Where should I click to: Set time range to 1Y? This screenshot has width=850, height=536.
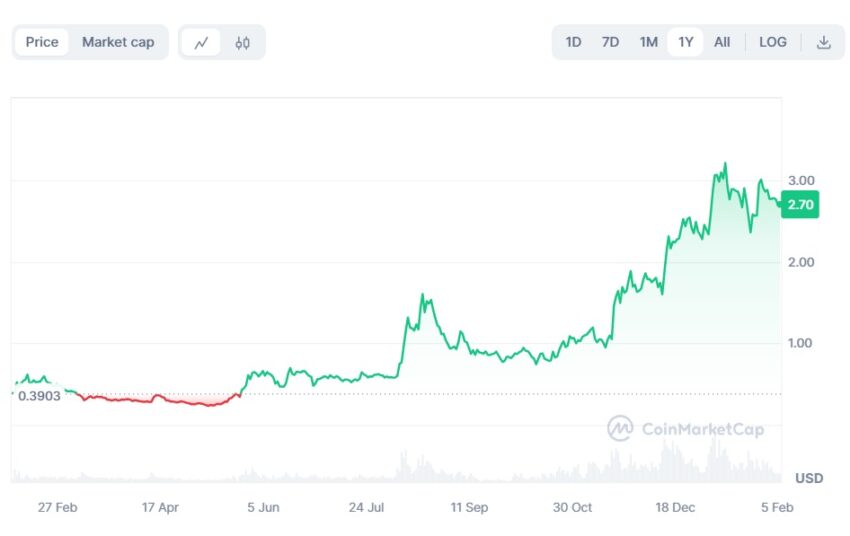(x=686, y=42)
